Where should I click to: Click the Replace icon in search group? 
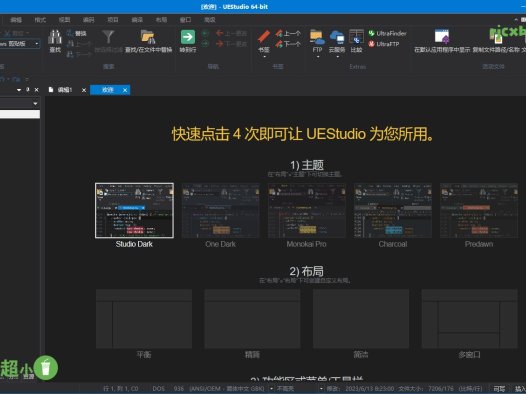pos(70,33)
